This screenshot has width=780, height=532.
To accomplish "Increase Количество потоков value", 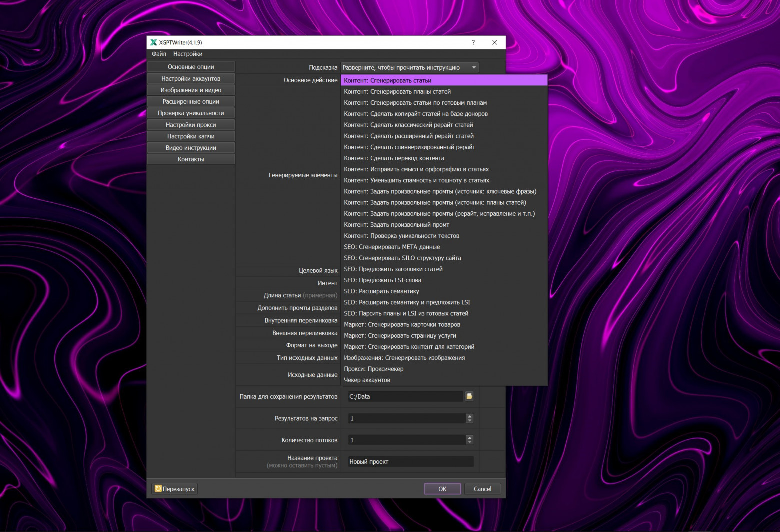I will 469,437.
